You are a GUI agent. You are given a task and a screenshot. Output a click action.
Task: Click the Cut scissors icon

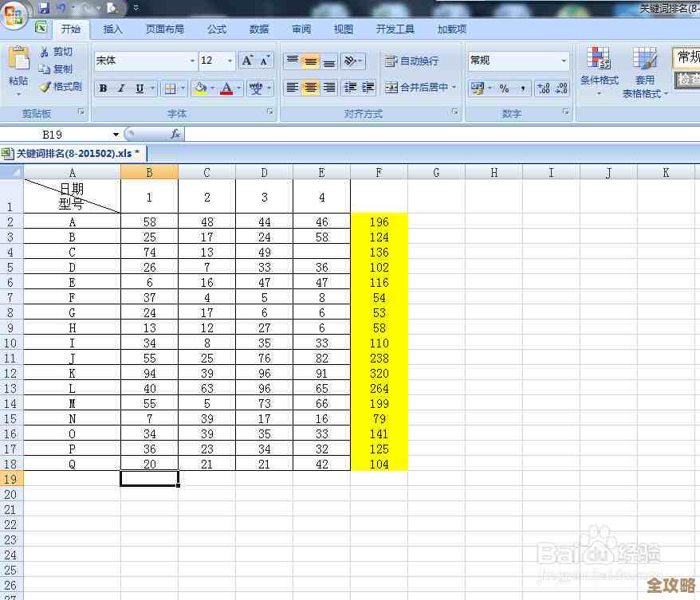[x=45, y=52]
